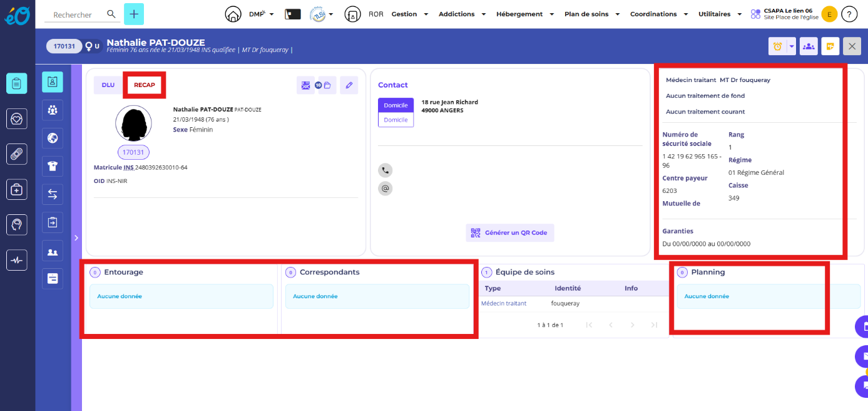868x411 pixels.
Task: Switch to the RECAP tab
Action: tap(145, 85)
